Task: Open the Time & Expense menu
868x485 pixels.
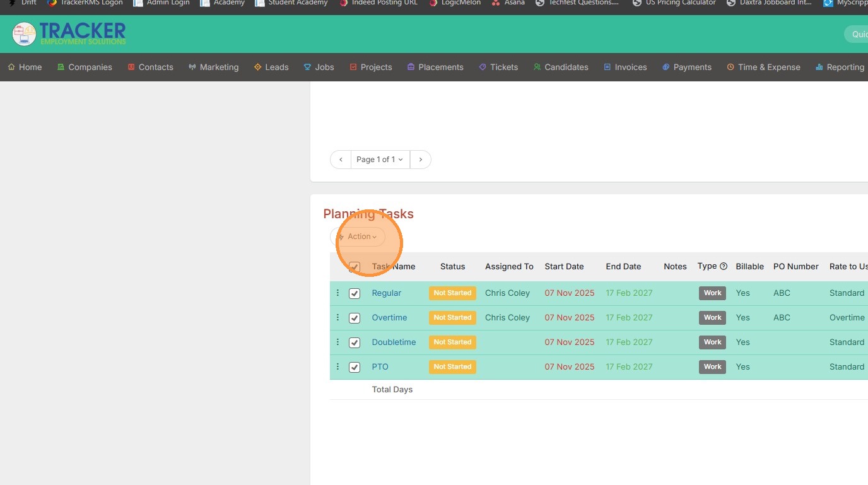Action: (763, 67)
